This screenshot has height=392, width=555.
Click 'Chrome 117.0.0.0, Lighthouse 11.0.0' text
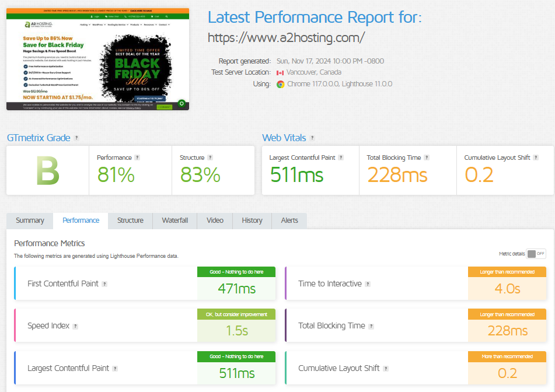coord(340,84)
